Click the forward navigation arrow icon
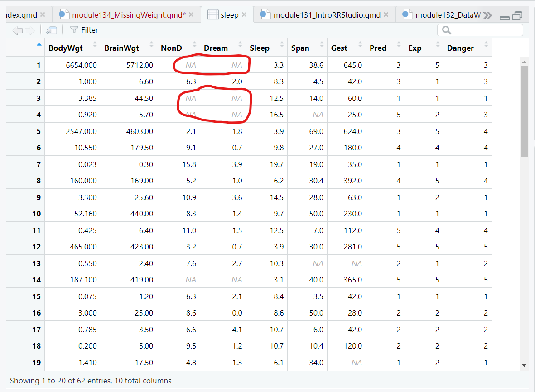Viewport: 535px width, 392px height. [30, 30]
